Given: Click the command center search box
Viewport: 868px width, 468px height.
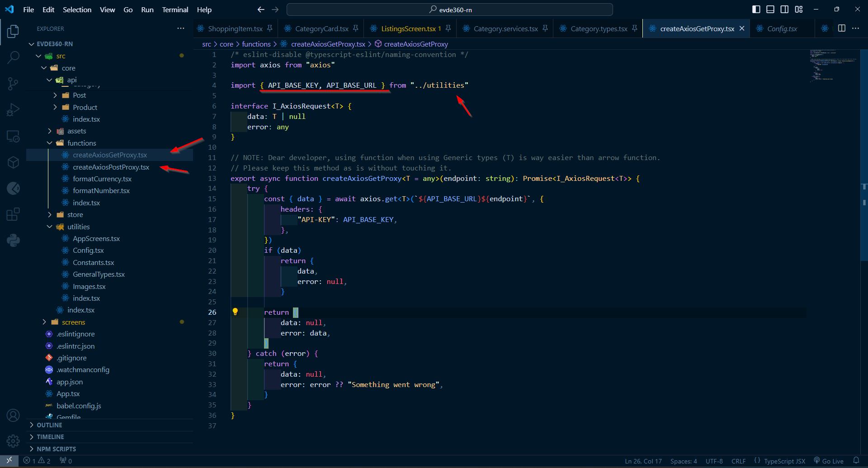Looking at the screenshot, I should 450,9.
